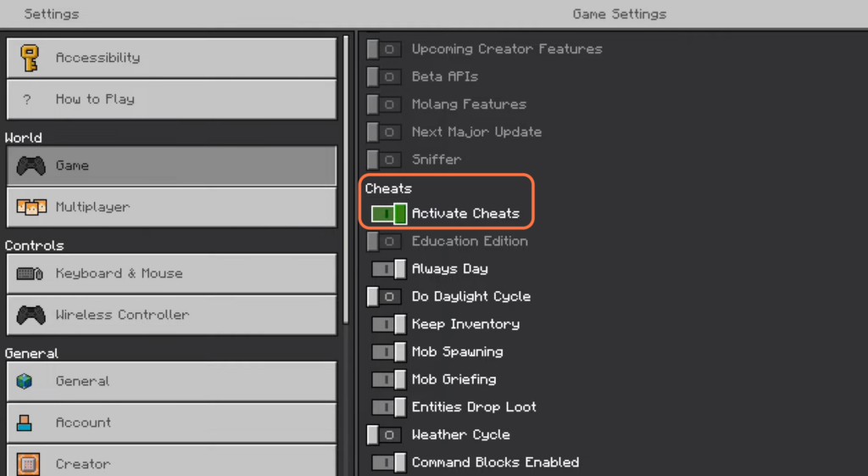This screenshot has width=868, height=476.
Task: Click the Settings title in header
Action: pos(52,14)
